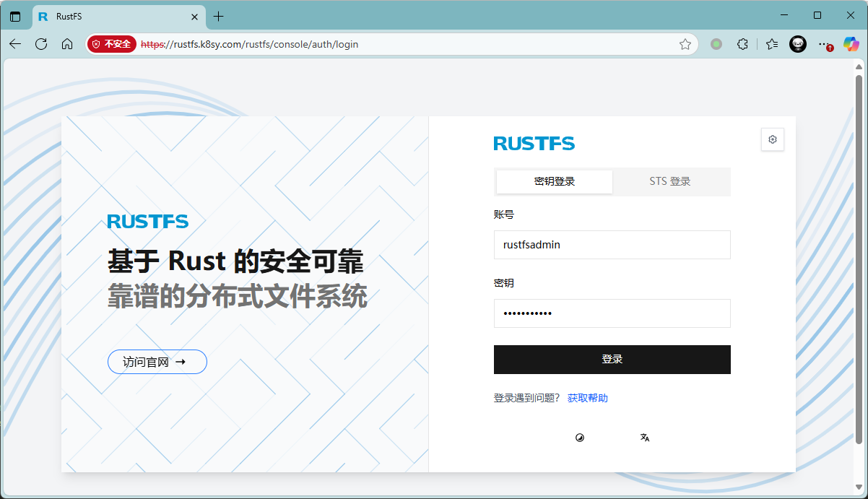The image size is (868, 499).
Task: Switch to the STS 登录 tab
Action: [670, 182]
